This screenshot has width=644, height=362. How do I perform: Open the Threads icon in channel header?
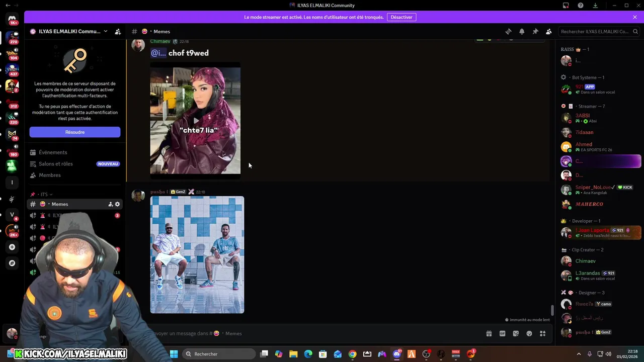508,31
